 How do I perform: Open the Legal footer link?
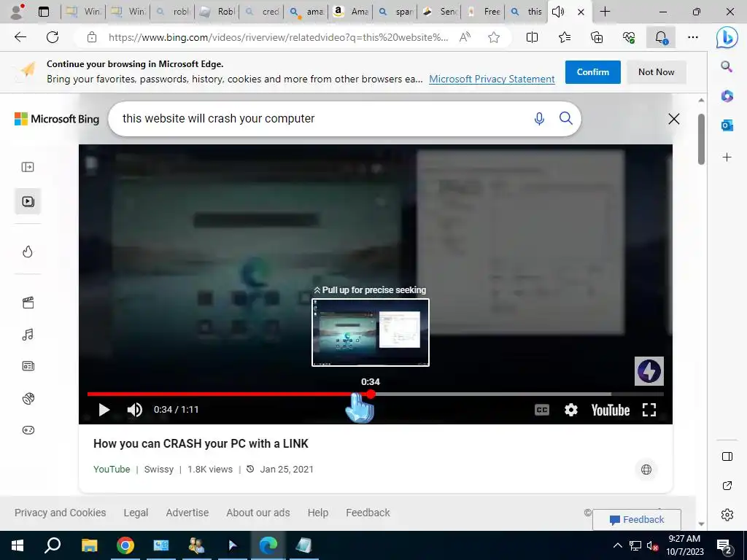(x=136, y=513)
